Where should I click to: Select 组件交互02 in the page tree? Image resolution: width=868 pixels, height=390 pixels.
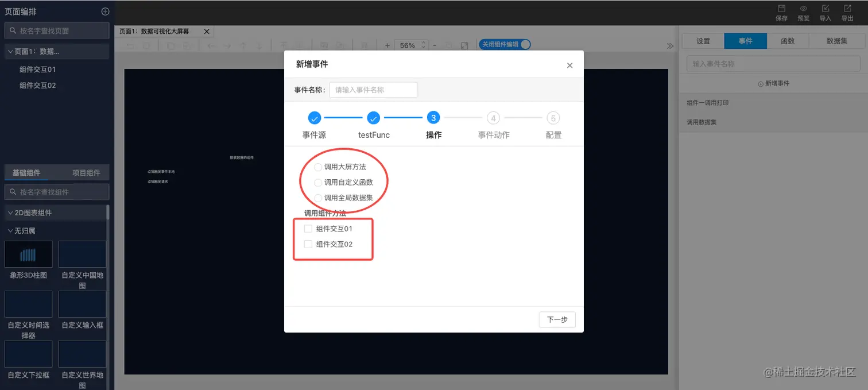coord(38,86)
